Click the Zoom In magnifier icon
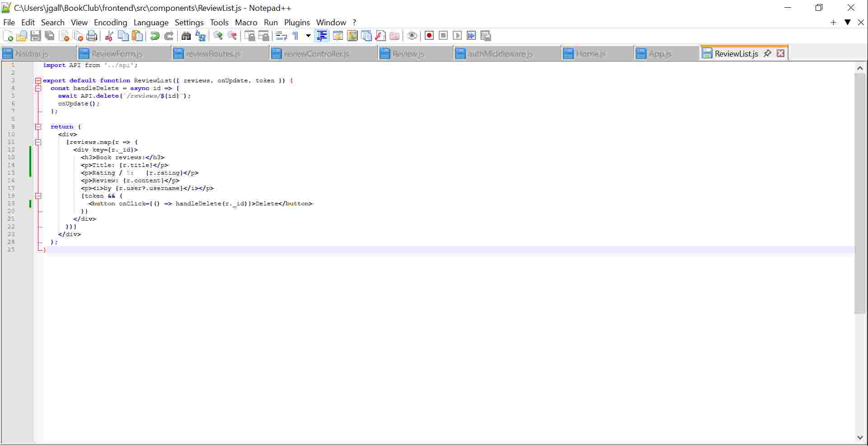Image resolution: width=868 pixels, height=446 pixels. pos(218,35)
